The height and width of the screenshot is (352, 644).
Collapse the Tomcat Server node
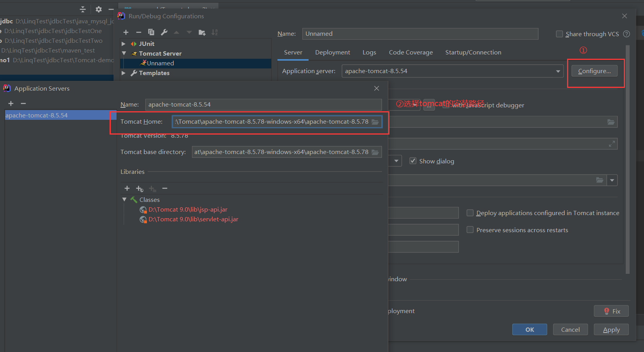[x=124, y=53]
